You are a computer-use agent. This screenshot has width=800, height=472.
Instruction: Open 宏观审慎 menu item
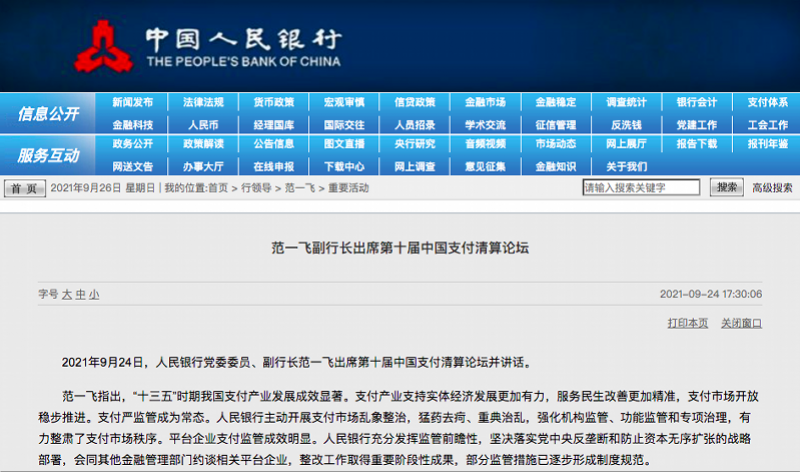click(344, 102)
